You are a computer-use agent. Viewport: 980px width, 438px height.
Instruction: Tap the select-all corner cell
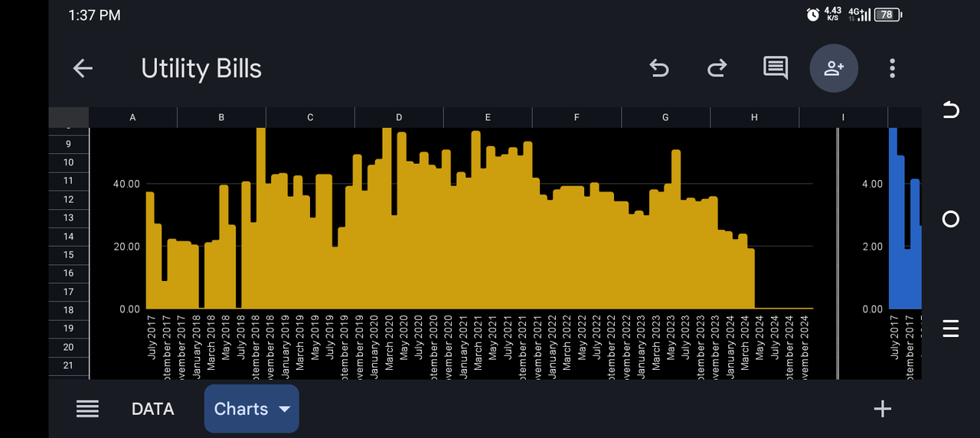point(69,117)
